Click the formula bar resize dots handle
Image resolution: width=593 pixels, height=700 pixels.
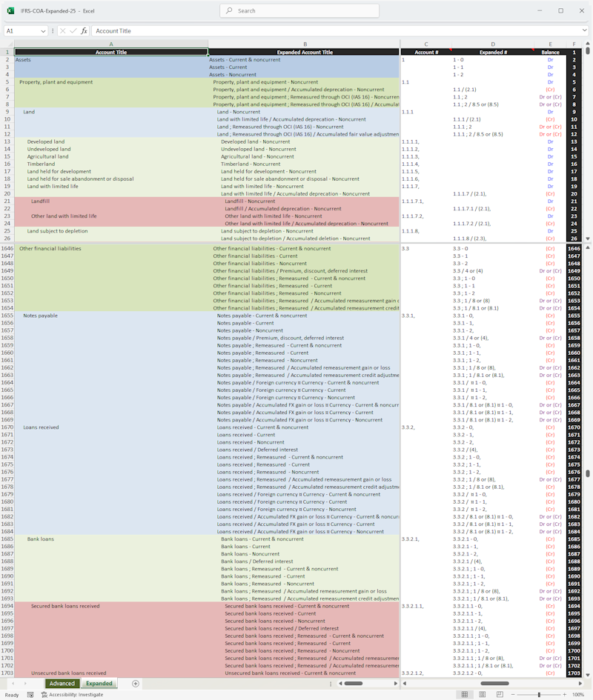click(53, 31)
